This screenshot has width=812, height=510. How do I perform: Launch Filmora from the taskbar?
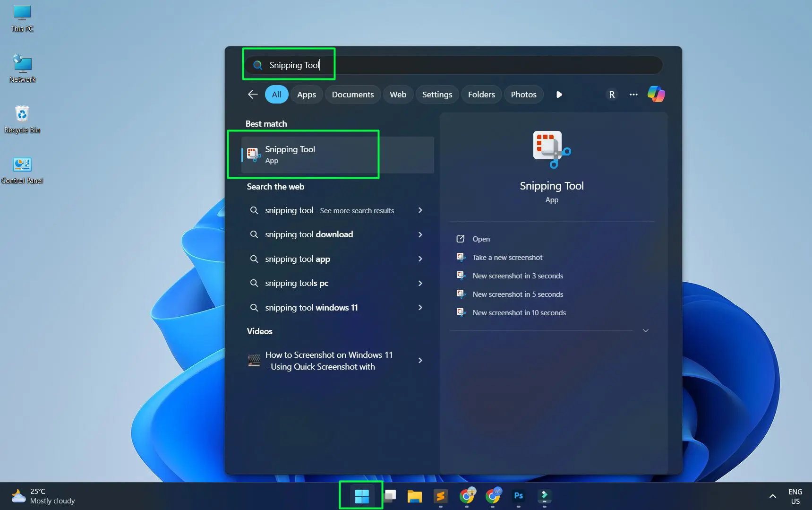click(x=544, y=497)
